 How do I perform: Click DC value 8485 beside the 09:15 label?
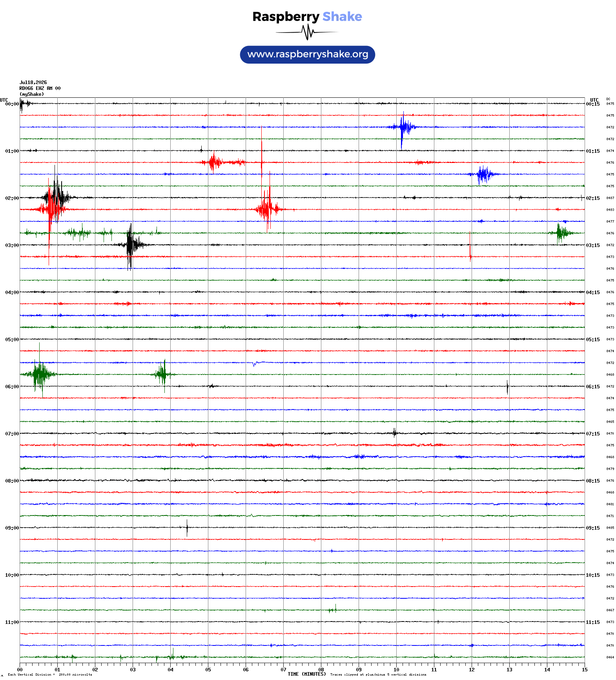click(x=611, y=528)
